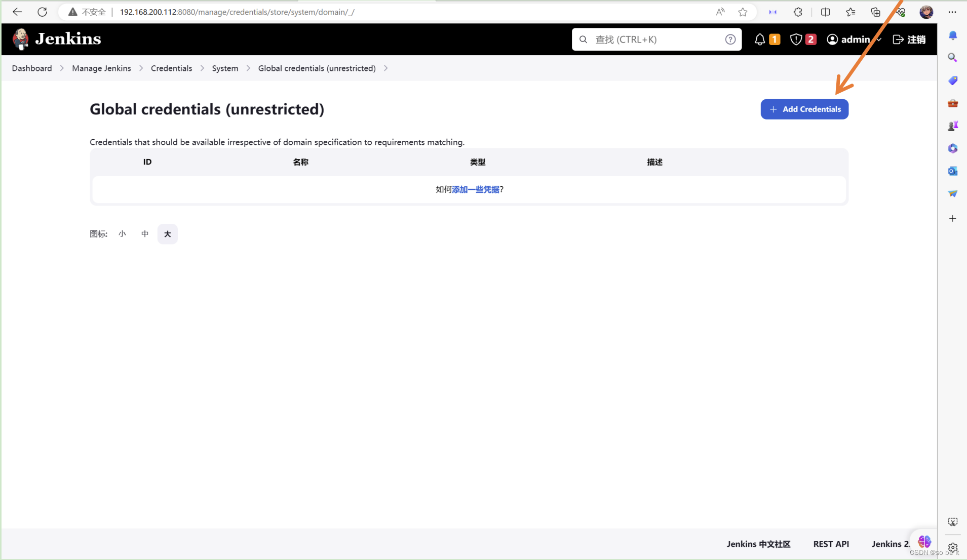967x560 pixels.
Task: Click the 描述 column header
Action: [x=654, y=162]
